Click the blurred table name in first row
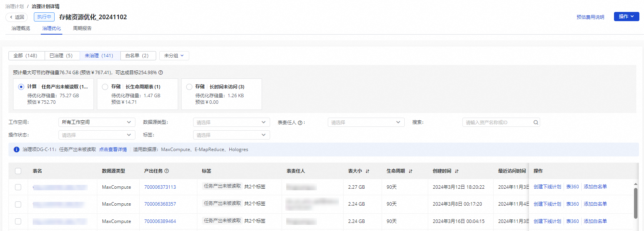The width and height of the screenshot is (644, 231). coord(60,188)
